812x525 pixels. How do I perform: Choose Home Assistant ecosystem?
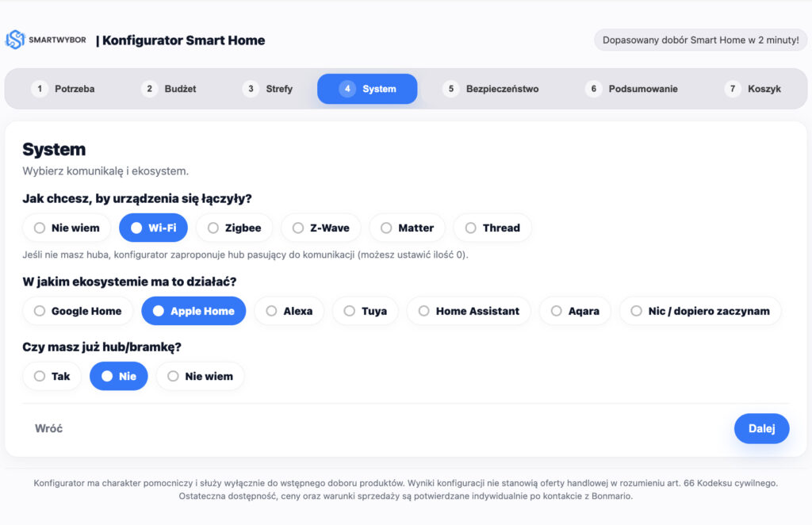tap(468, 311)
